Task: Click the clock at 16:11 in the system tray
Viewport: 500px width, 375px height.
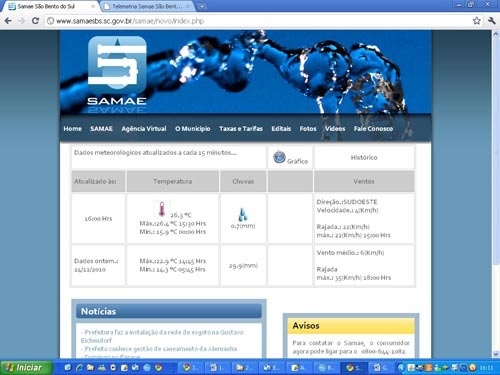Action: (486, 368)
